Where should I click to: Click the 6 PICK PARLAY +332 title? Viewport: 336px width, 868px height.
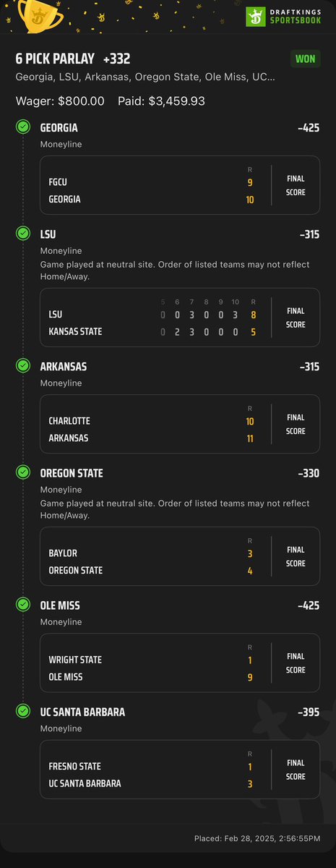point(73,59)
